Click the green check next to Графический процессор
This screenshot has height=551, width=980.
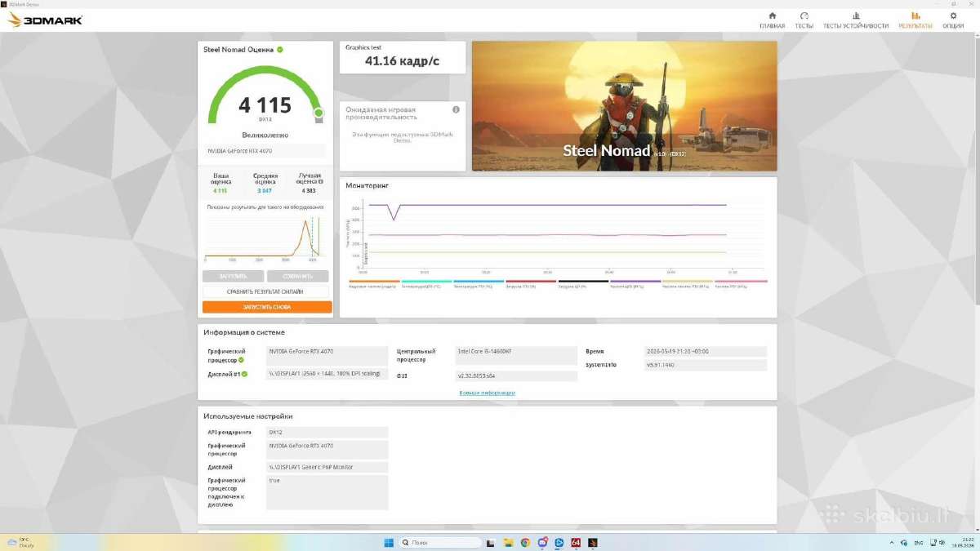tap(241, 360)
